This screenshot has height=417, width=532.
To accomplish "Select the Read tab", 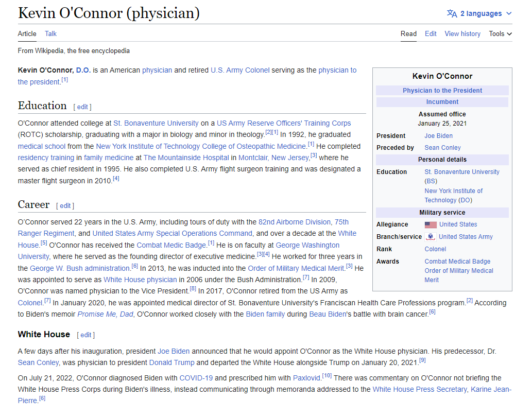I will (408, 33).
